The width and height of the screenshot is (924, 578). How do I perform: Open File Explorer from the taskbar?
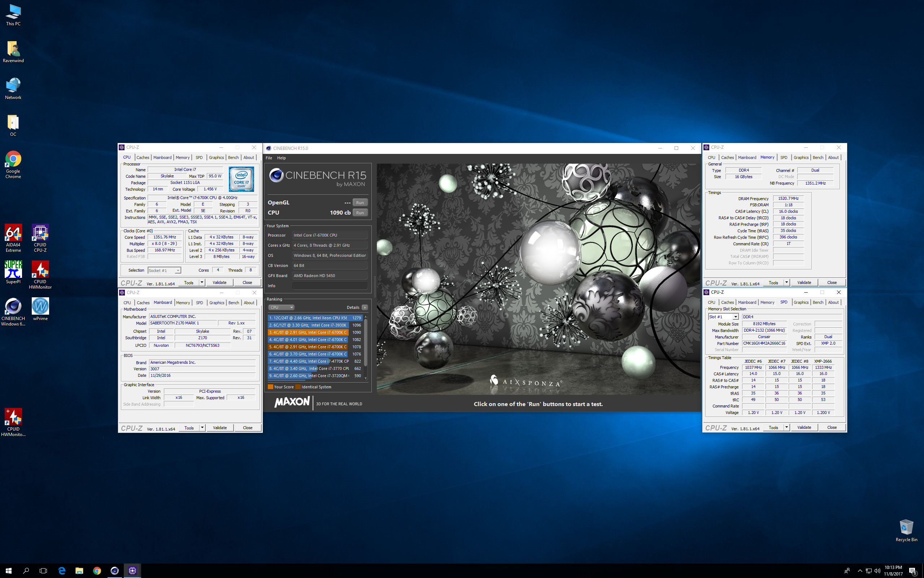click(79, 571)
